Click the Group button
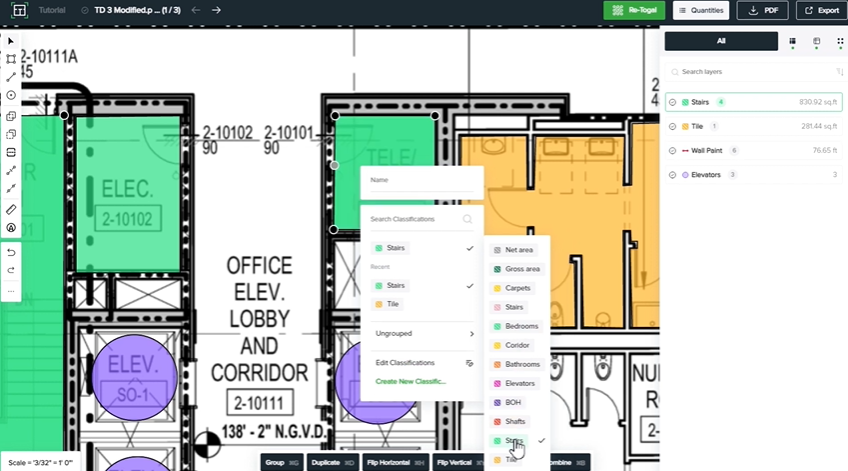The image size is (848, 471). (x=282, y=462)
